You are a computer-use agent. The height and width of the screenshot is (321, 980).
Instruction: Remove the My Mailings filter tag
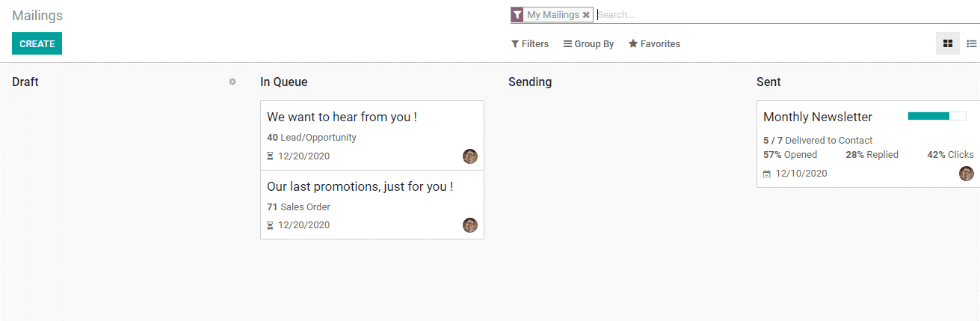click(586, 15)
